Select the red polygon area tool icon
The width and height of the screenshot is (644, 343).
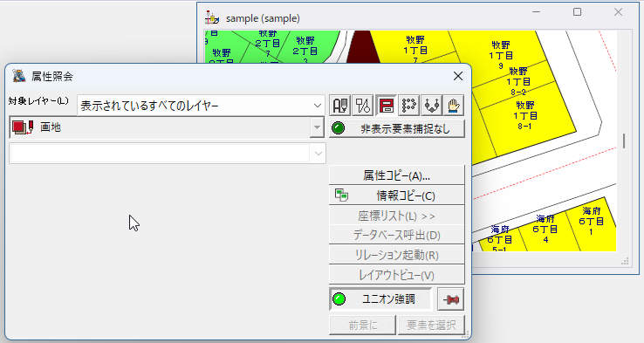386,106
